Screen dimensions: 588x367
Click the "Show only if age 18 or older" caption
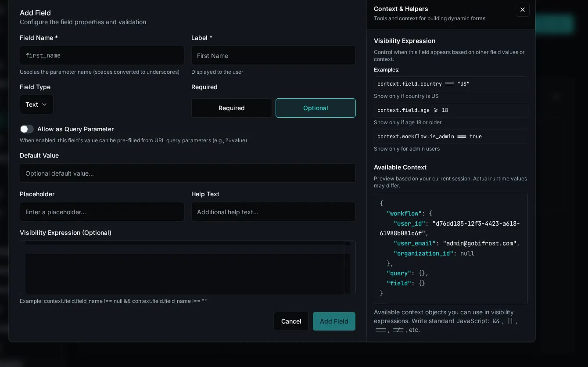point(408,122)
